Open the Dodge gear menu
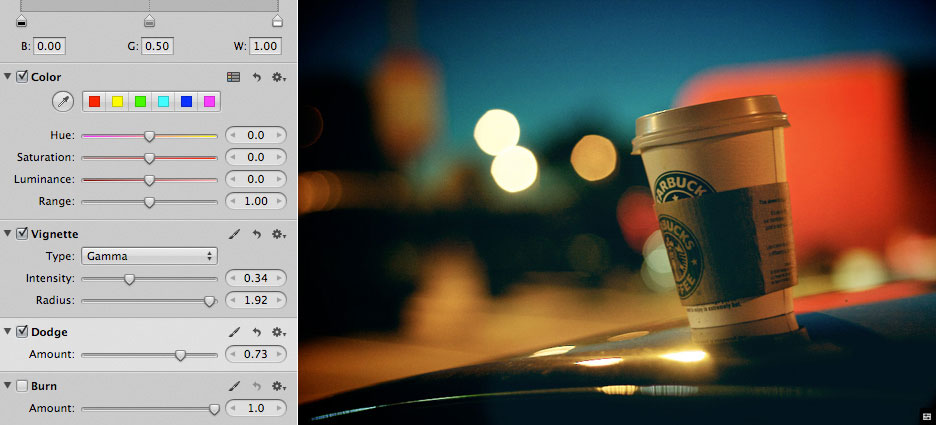This screenshot has height=425, width=936. tap(279, 332)
